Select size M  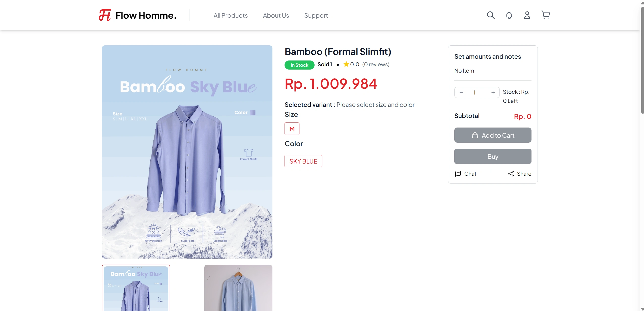click(292, 129)
